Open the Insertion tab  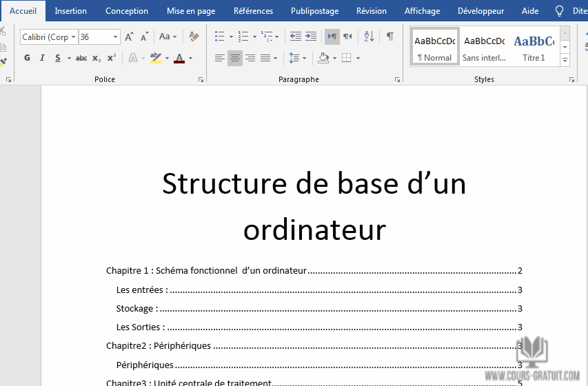click(x=70, y=11)
